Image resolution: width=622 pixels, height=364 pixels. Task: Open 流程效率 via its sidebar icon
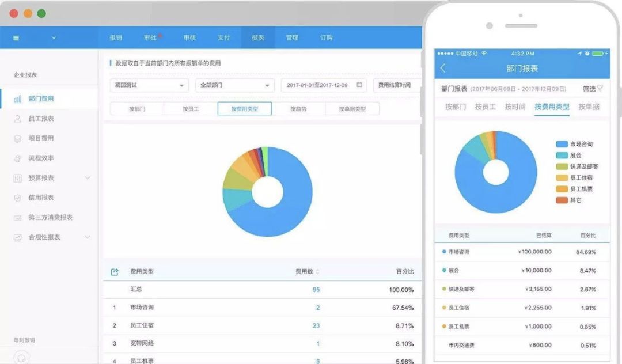click(x=17, y=158)
